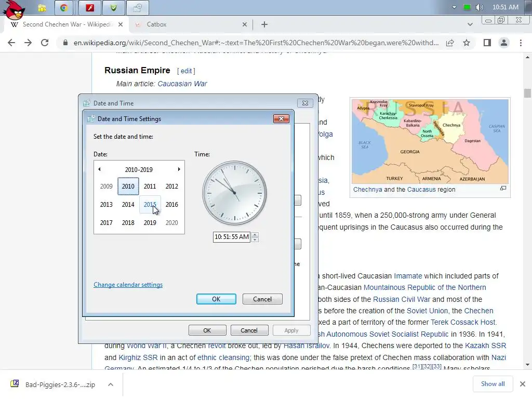The image size is (532, 399).
Task: Select year 2010 in the calendar
Action: (x=128, y=187)
